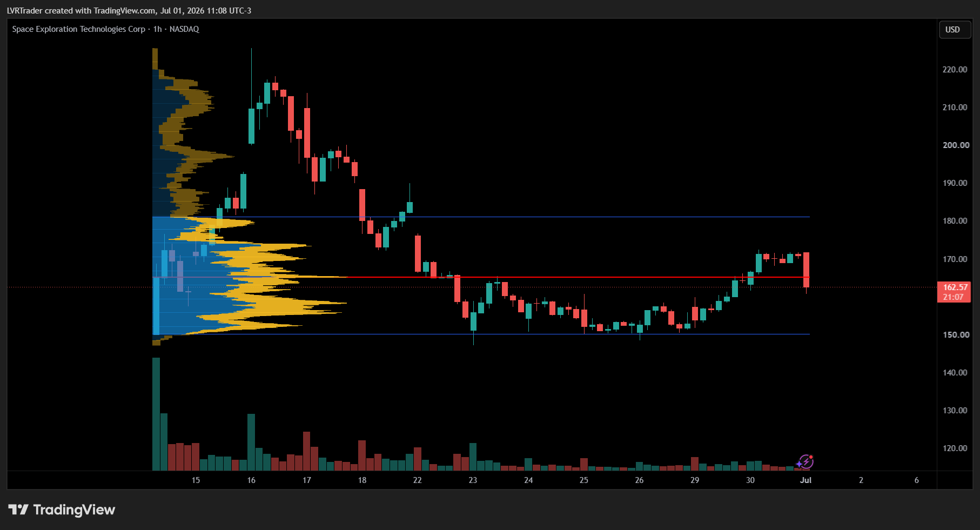Click the purple lightning event icon
Viewport: 980px width, 530px height.
tap(805, 461)
